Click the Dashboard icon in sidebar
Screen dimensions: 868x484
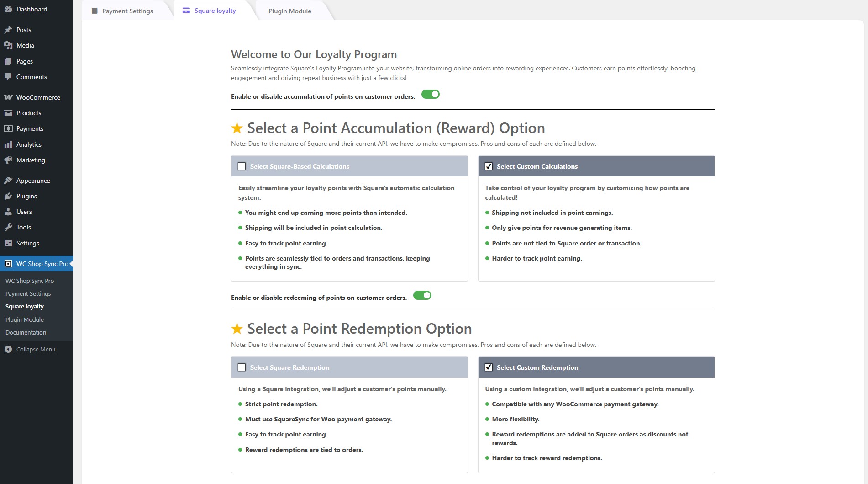pyautogui.click(x=8, y=9)
